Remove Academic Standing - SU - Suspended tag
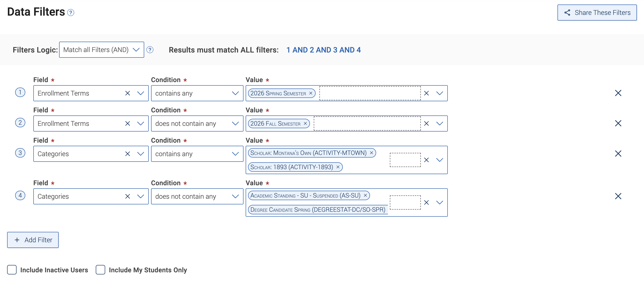This screenshot has height=282, width=644. click(x=365, y=195)
